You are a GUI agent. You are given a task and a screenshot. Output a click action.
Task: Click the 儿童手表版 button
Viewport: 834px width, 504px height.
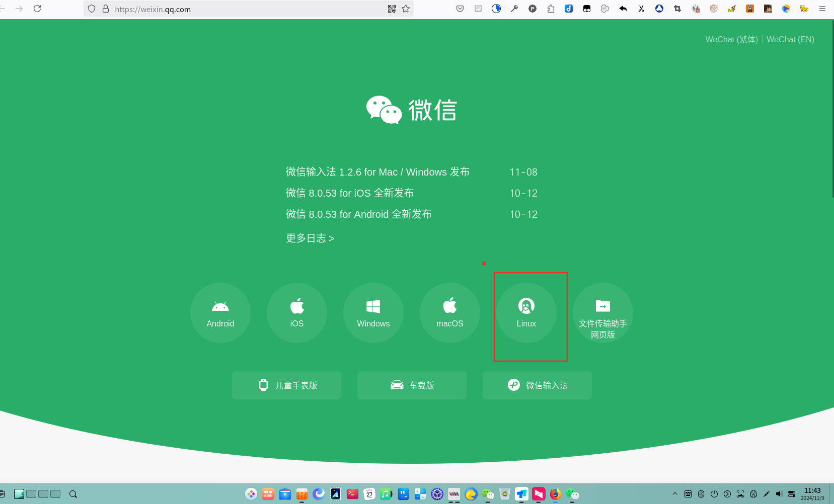pos(286,385)
